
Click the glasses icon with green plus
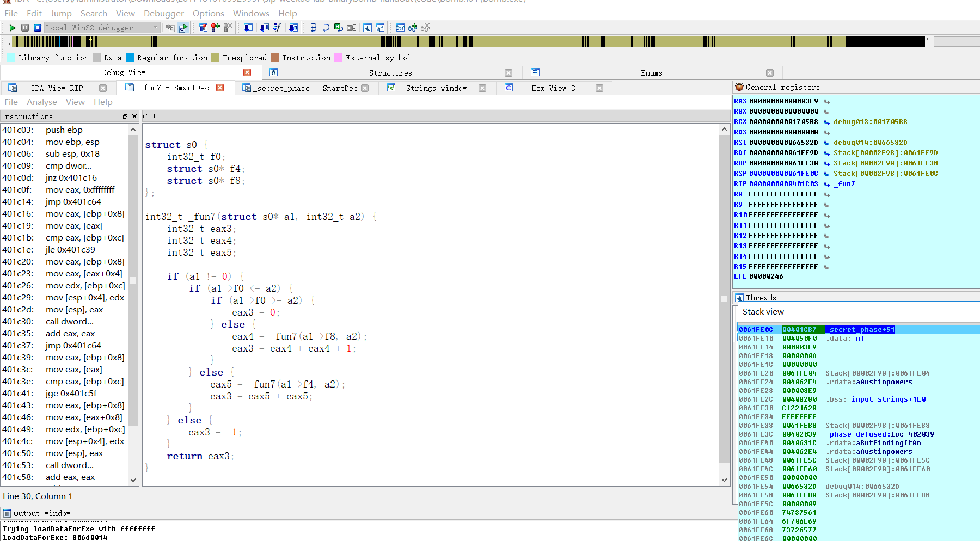pos(413,28)
